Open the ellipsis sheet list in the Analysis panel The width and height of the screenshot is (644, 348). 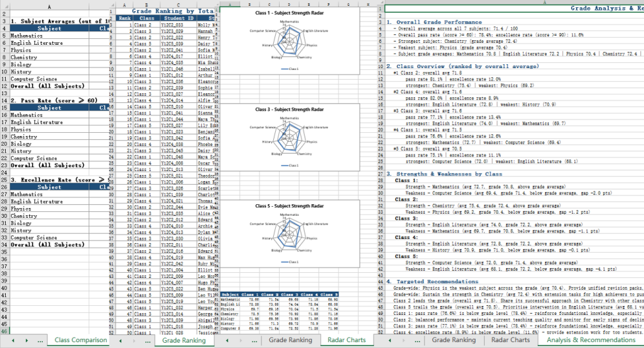click(x=417, y=341)
